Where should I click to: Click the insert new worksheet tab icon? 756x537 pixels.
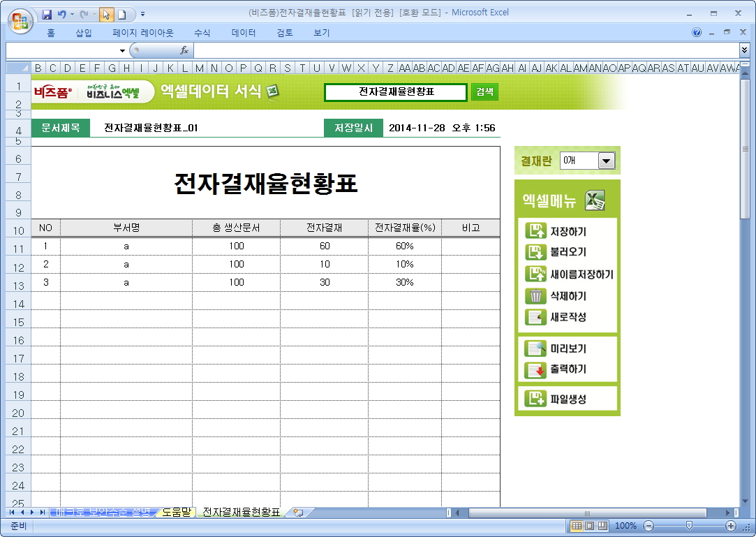[x=298, y=513]
